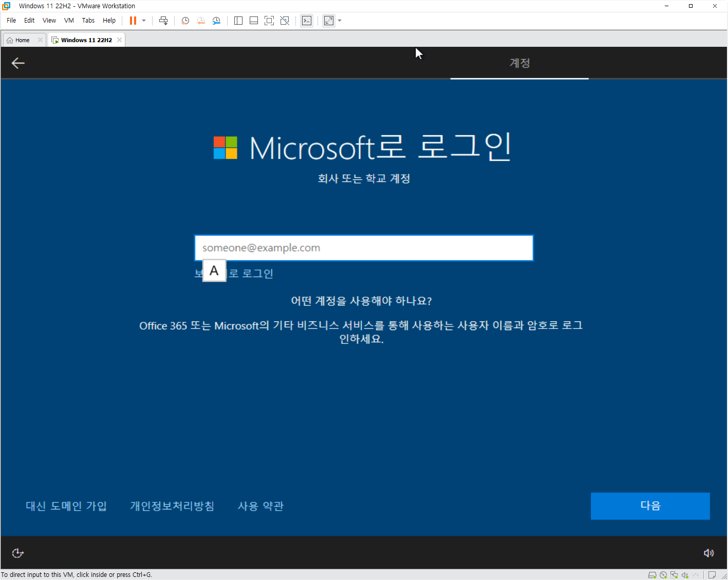Viewport: 728px width, 580px height.
Task: Open the power options dropdown arrow
Action: pyautogui.click(x=144, y=21)
